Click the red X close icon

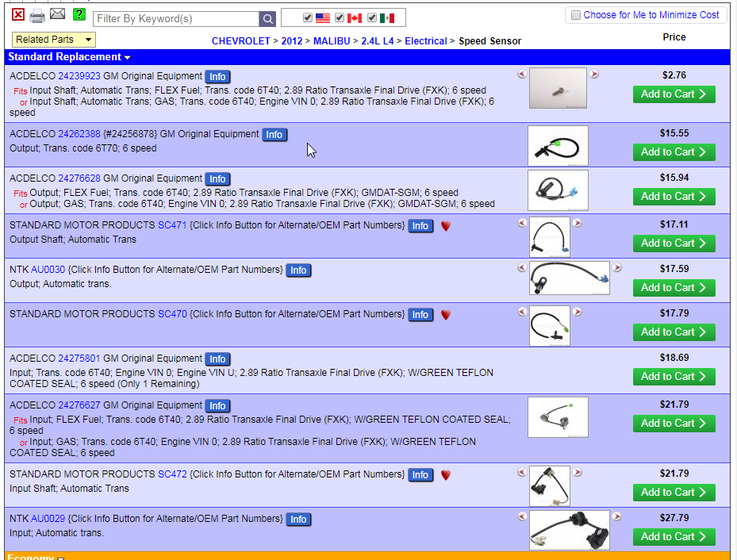[x=18, y=14]
